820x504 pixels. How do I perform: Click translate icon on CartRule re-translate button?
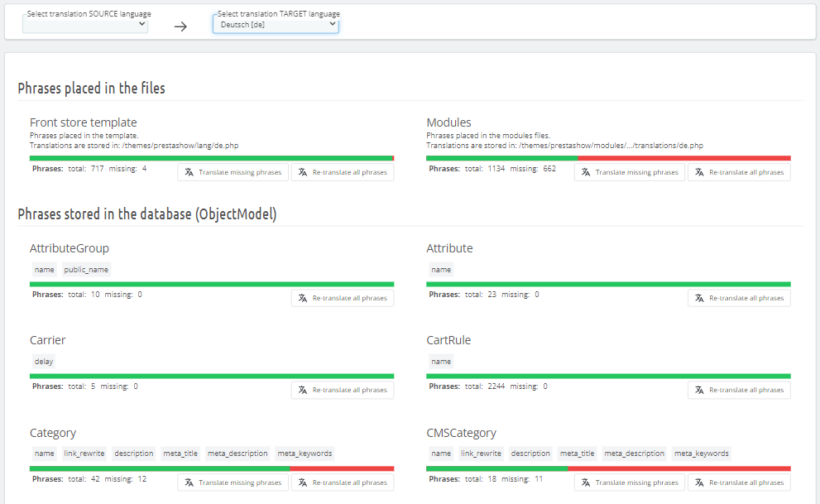pos(699,390)
